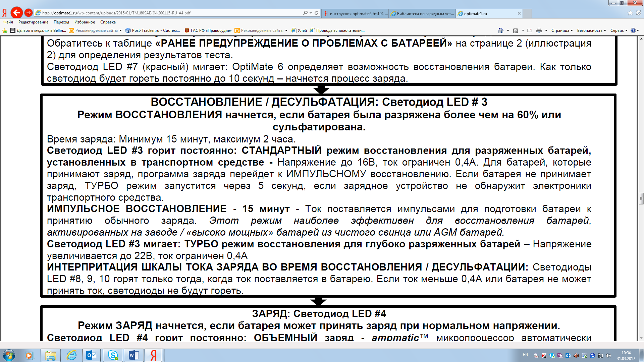Click the scrollbar up arrow at top right
The width and height of the screenshot is (644, 362).
click(641, 38)
